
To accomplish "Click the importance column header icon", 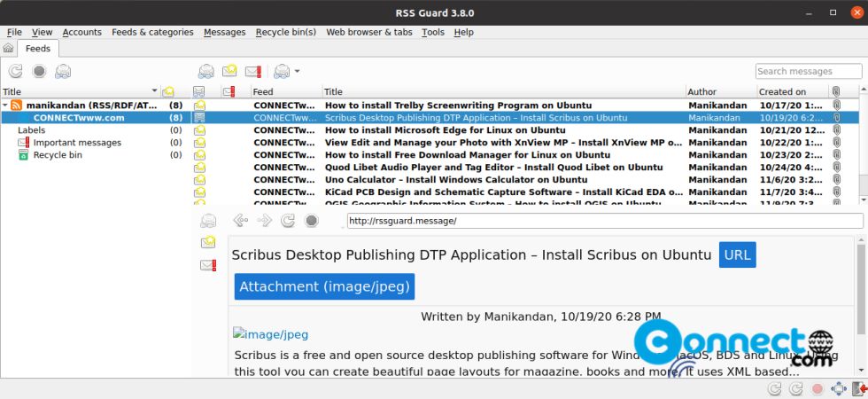I will pyautogui.click(x=229, y=91).
